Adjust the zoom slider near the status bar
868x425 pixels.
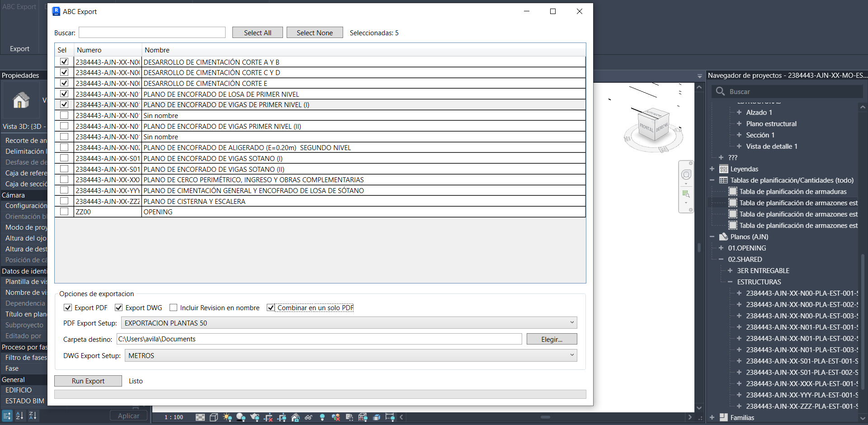coord(546,418)
